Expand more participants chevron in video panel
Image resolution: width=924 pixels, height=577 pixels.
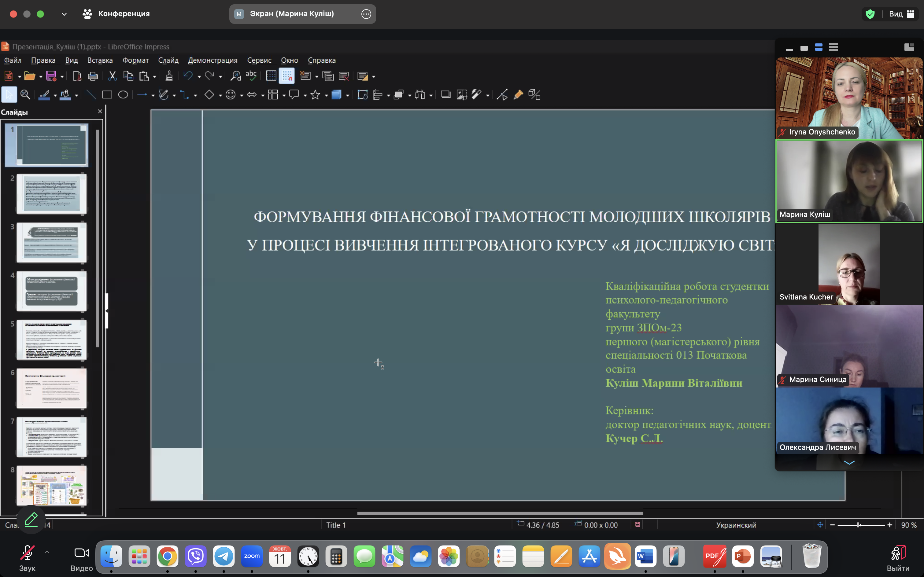(849, 462)
